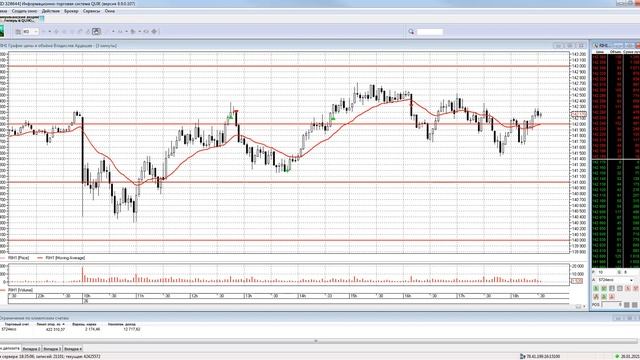This screenshot has width=640, height=360.
Task: Click the green indicator icon at status bar right
Action: [x=617, y=356]
